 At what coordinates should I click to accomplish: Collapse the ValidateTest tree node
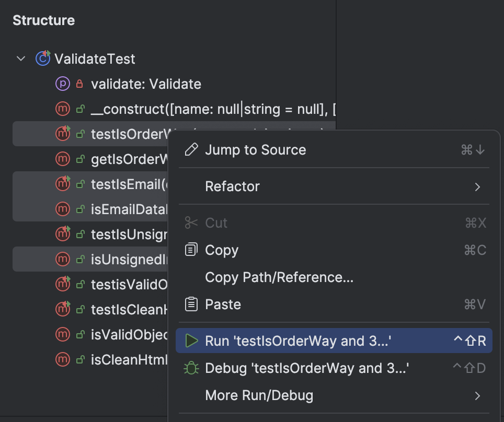coord(21,58)
